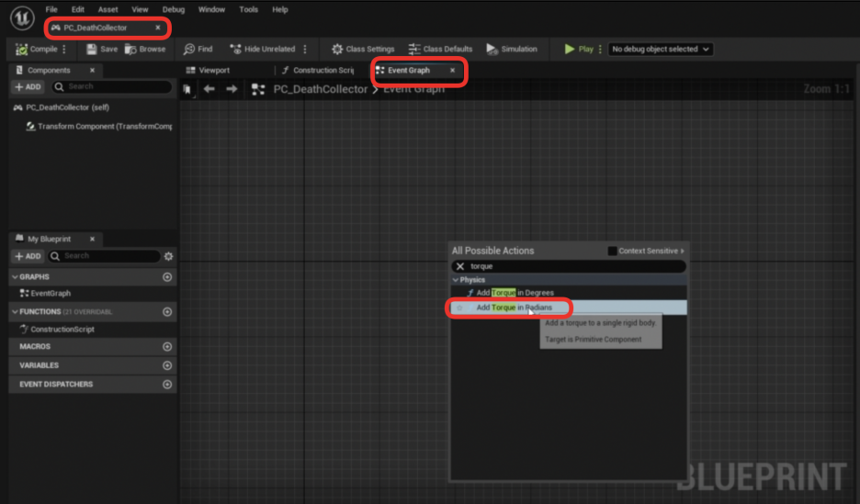The width and height of the screenshot is (860, 504).
Task: Open the Window menu
Action: coord(211,9)
